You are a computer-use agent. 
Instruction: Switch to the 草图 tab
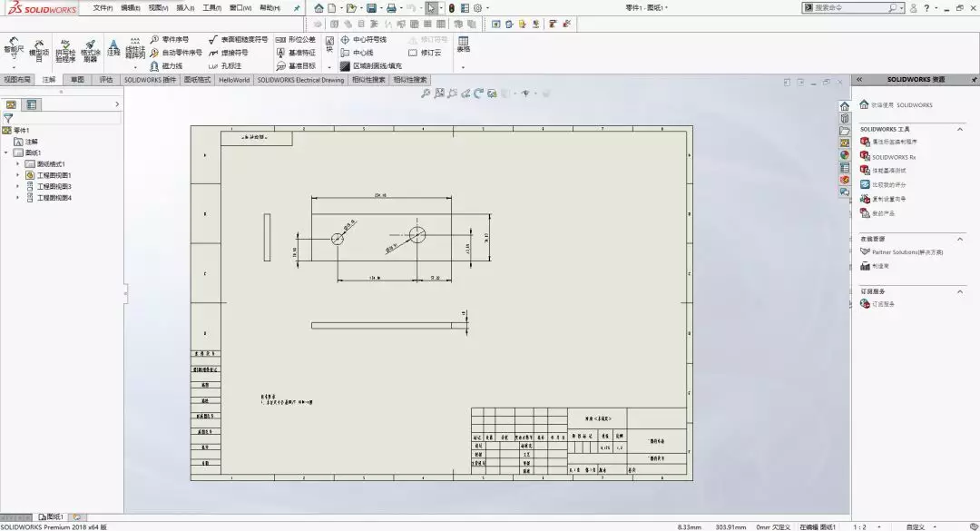[78, 80]
